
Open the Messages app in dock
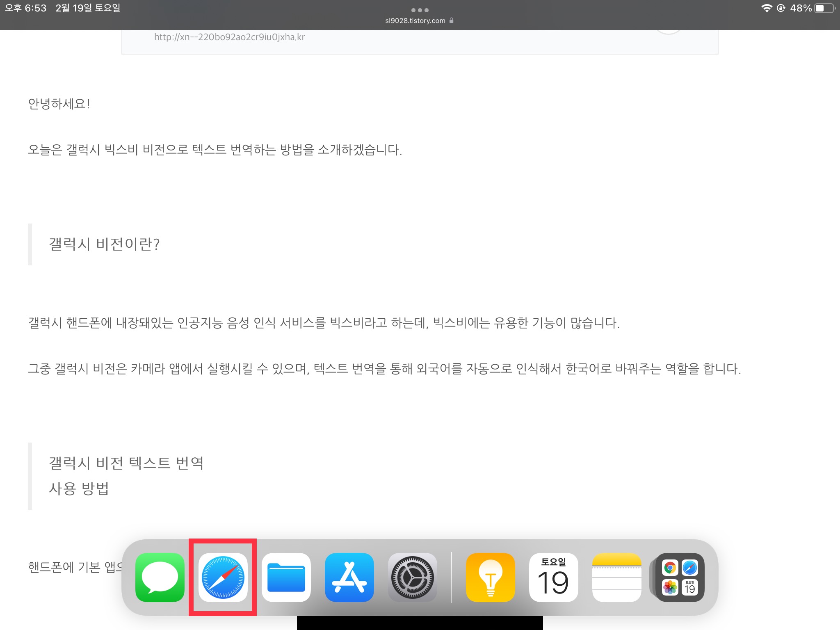coord(160,577)
